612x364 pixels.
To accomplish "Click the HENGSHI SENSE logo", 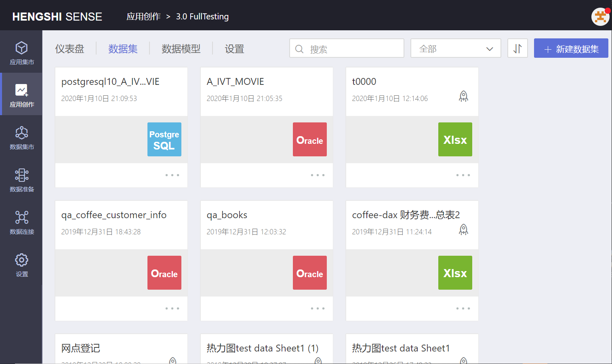I will [57, 17].
